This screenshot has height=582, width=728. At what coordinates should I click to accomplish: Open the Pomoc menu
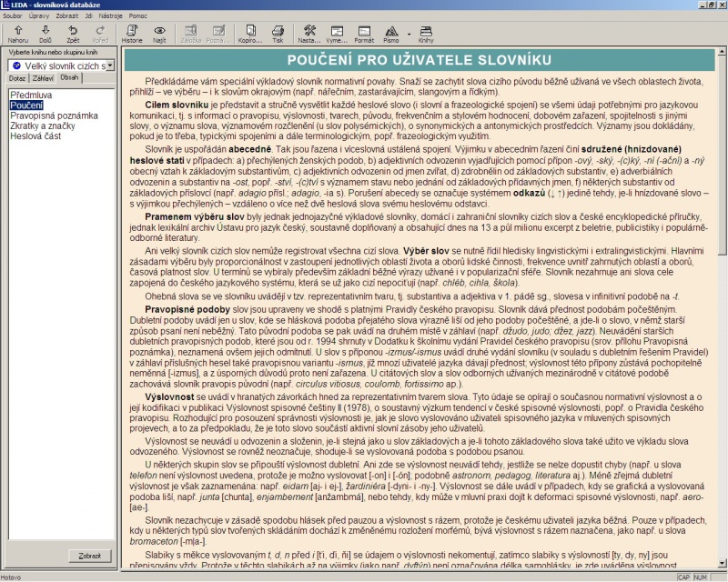(138, 15)
